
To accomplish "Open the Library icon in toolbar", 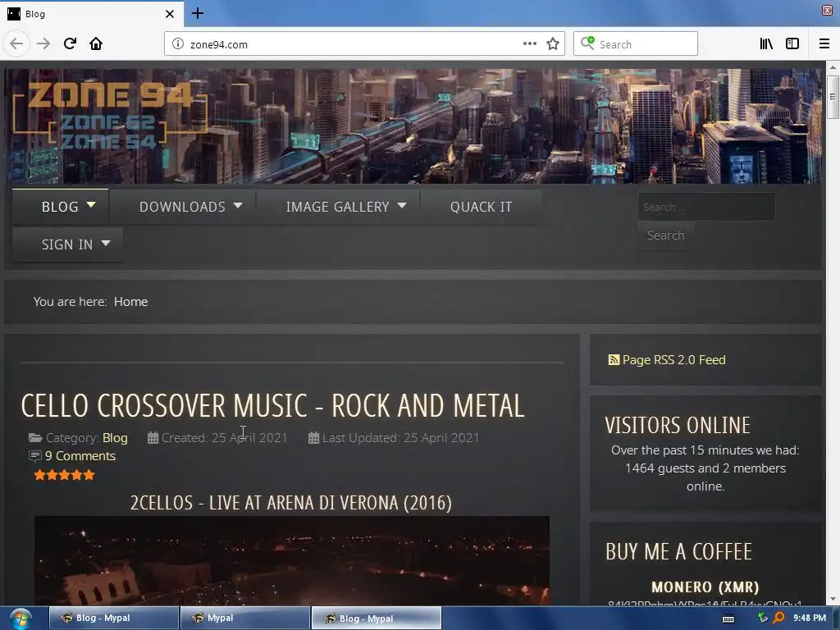I will [x=766, y=44].
